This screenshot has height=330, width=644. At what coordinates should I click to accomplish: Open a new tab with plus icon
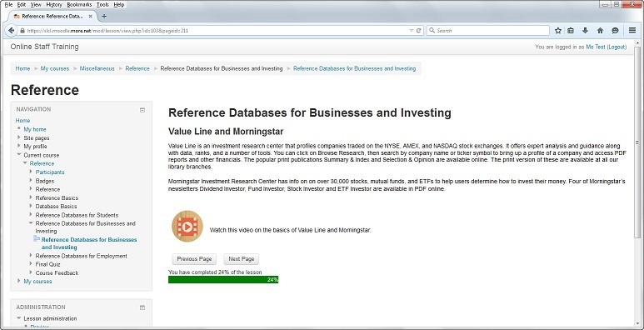tap(104, 16)
